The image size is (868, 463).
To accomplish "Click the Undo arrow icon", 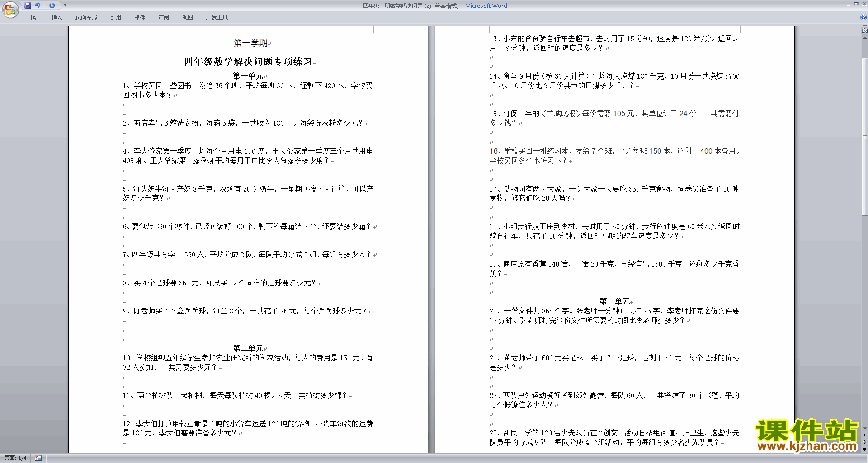I will coord(37,5).
